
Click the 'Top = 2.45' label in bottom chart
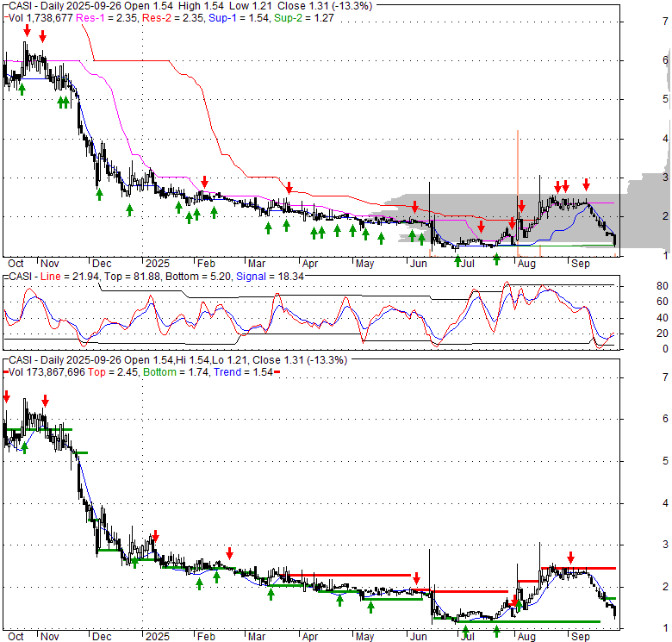(x=113, y=372)
